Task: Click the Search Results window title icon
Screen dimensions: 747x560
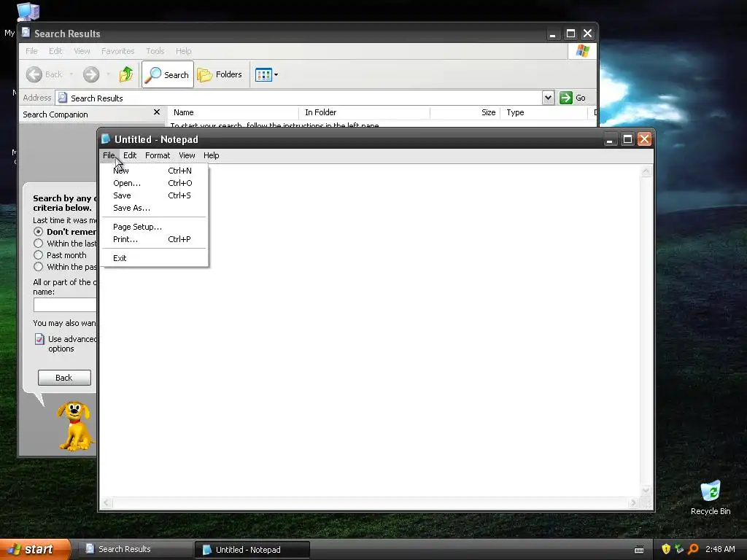Action: point(26,33)
